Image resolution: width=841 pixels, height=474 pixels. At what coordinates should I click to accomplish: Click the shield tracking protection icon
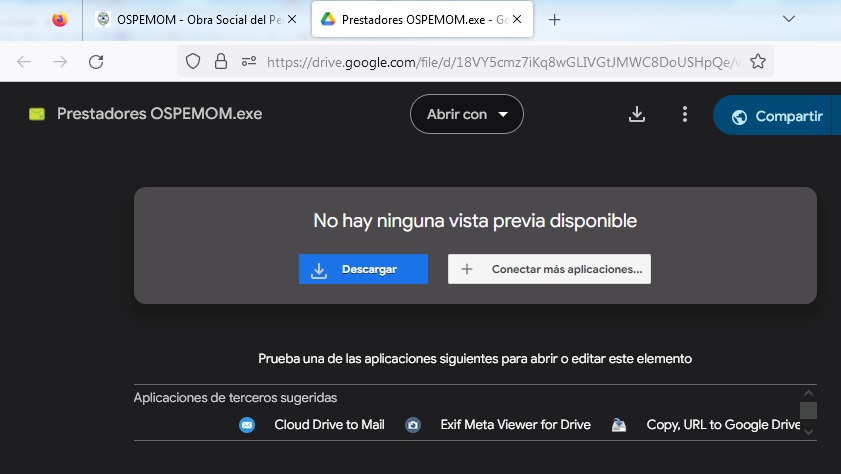tap(194, 62)
